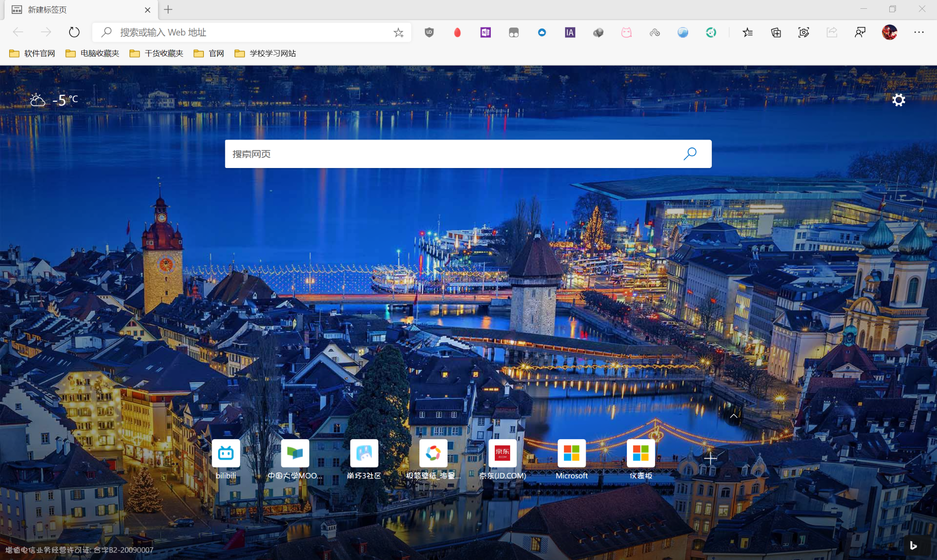Open the Favorites panel
Viewport: 937px width, 560px height.
coord(748,32)
